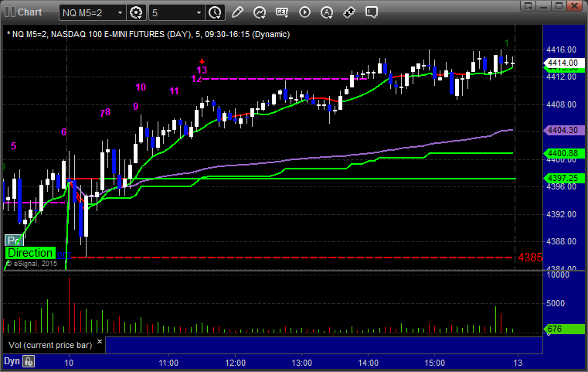The width and height of the screenshot is (588, 372).
Task: Open the GET tools menu
Action: pos(282,12)
